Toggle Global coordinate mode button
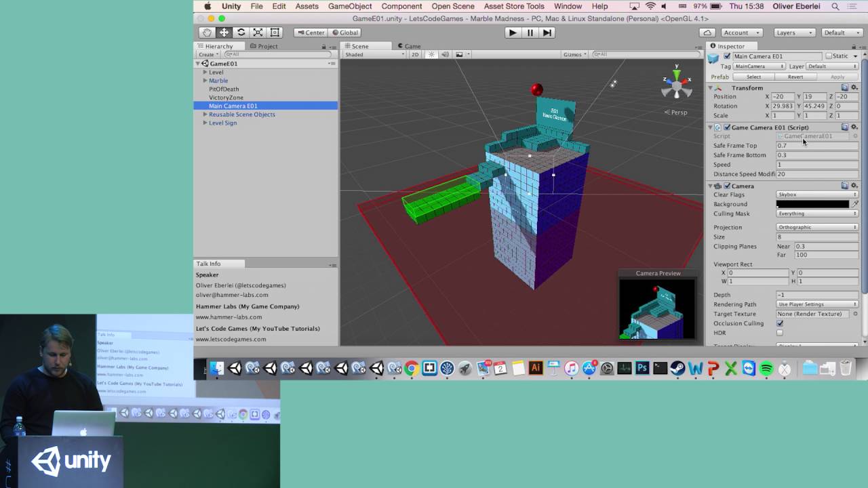This screenshot has height=488, width=868. (344, 33)
